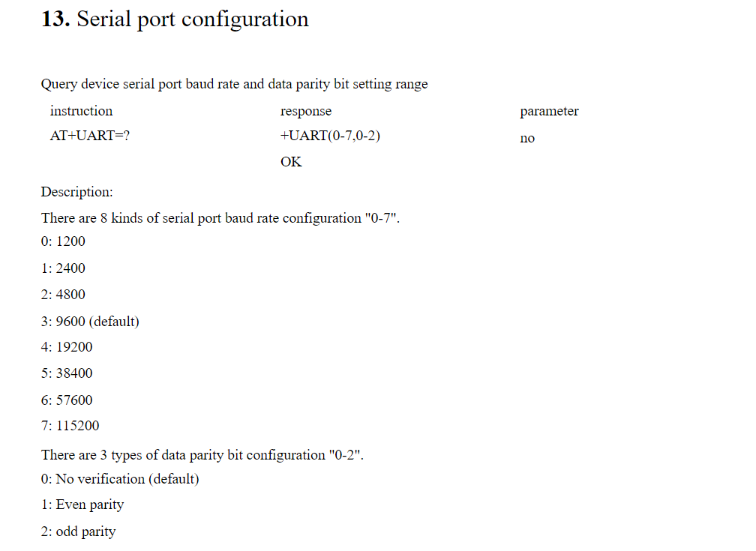Click the '1: 2400' baud rate line
Screen dimensions: 756x551
[x=63, y=268]
